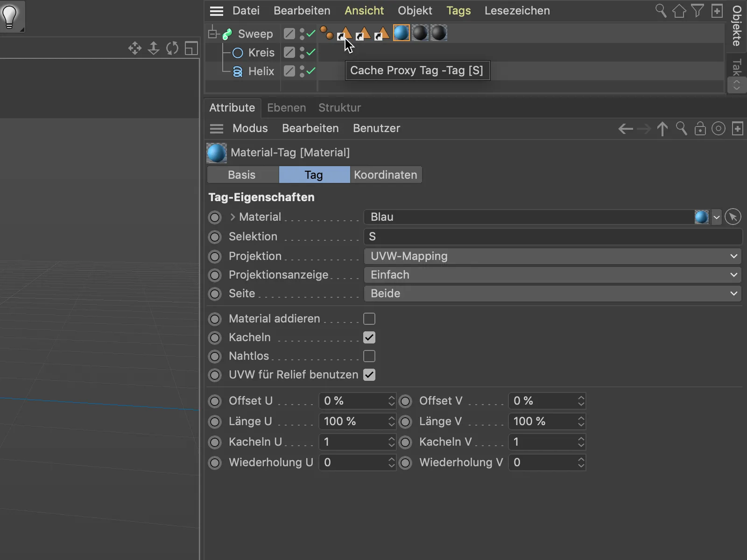The width and height of the screenshot is (747, 560).
Task: Toggle Kreis visibility dots
Action: [x=302, y=52]
